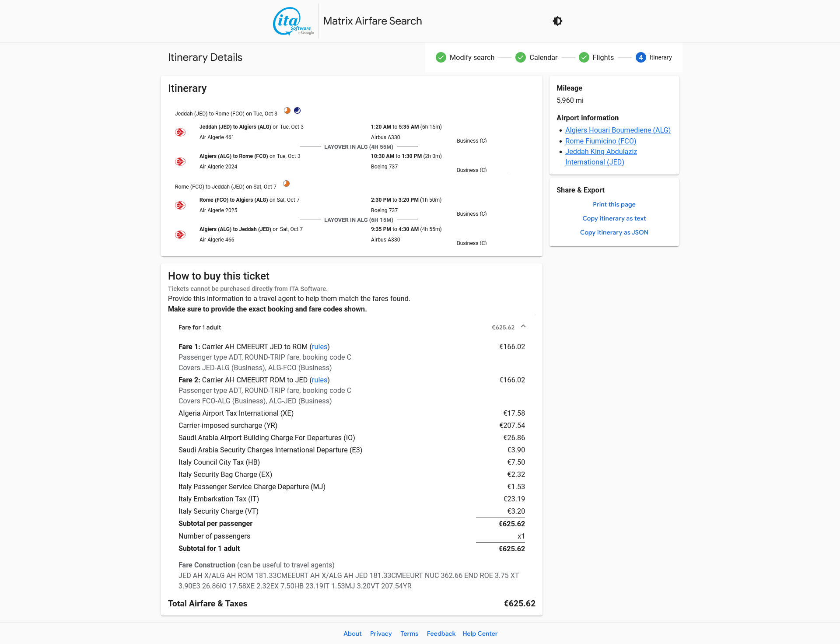Toggle dark mode using the theme icon
This screenshot has height=644, width=840.
click(557, 21)
